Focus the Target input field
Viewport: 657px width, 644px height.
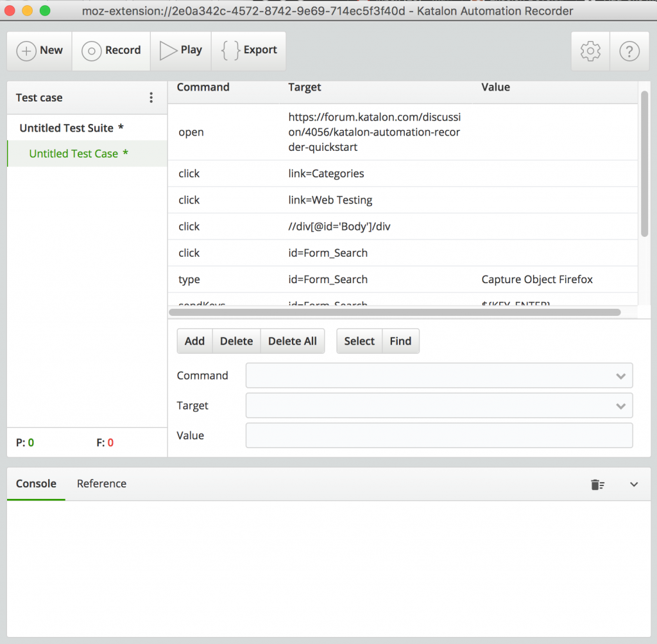click(439, 405)
